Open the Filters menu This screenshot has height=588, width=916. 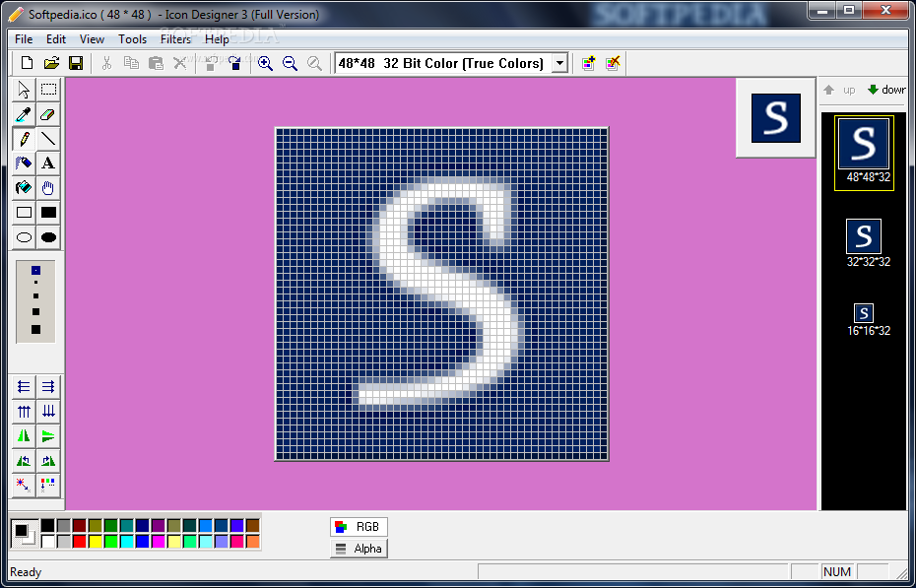(x=176, y=39)
